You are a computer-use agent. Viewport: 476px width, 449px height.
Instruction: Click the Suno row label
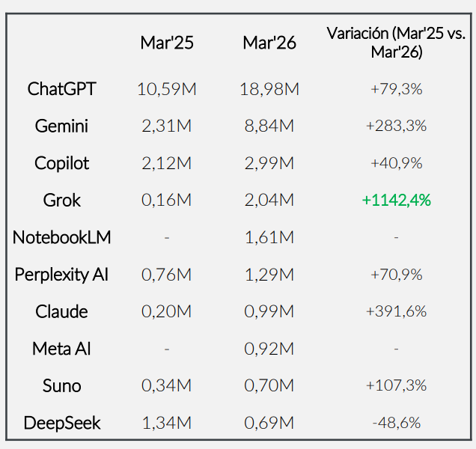click(61, 386)
